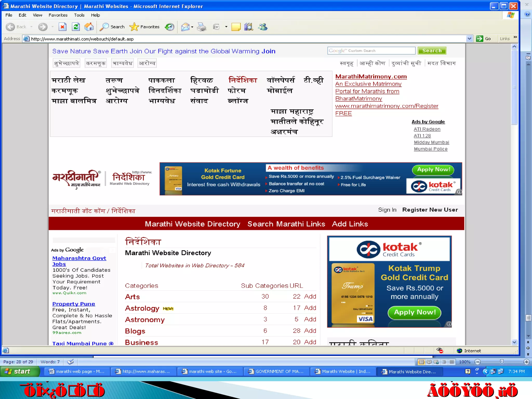The height and width of the screenshot is (399, 532).
Task: Open the Tools menu
Action: [79, 15]
